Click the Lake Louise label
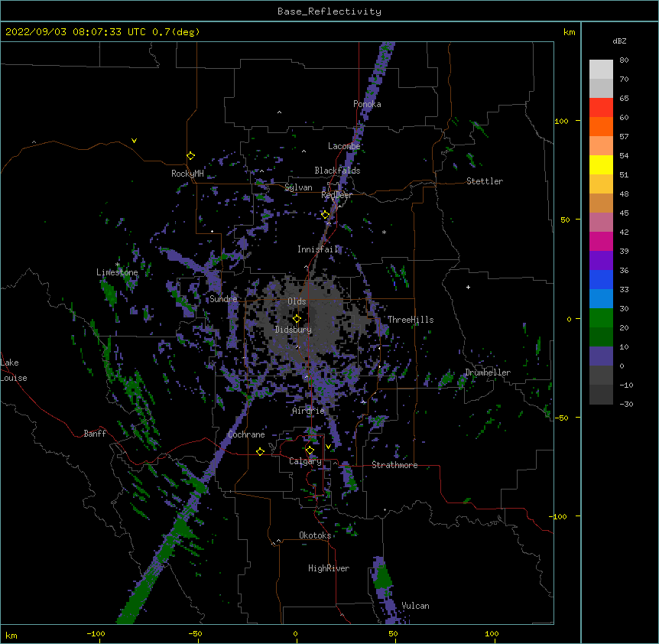This screenshot has width=659, height=644. (x=14, y=370)
